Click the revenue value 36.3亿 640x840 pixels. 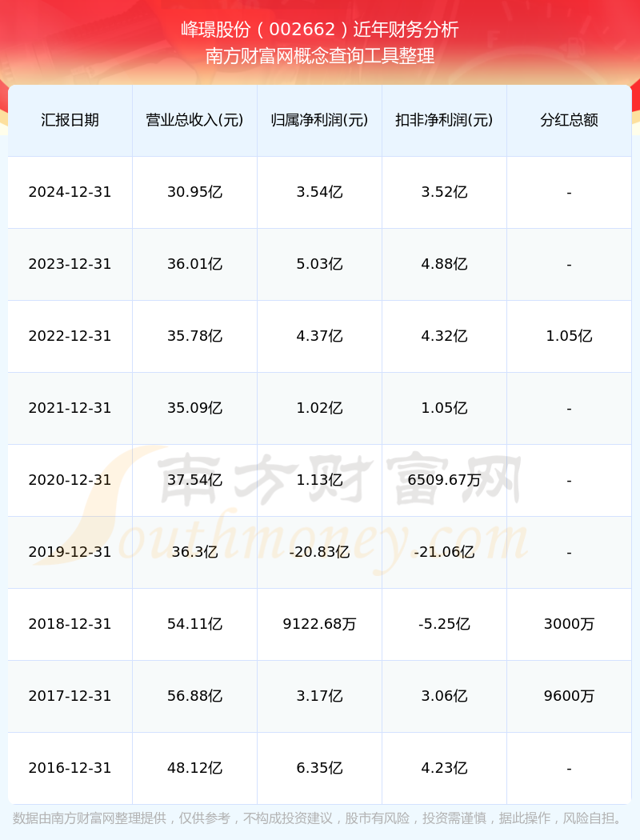[195, 552]
